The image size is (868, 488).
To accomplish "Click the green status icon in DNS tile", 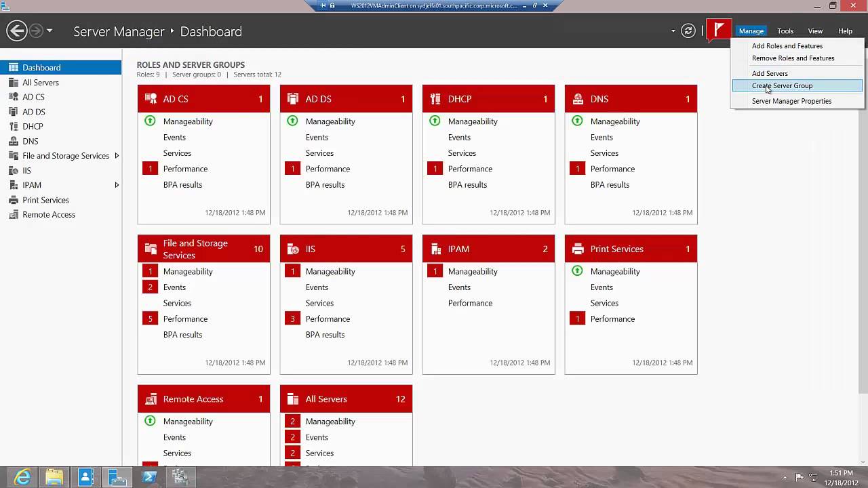I will point(577,121).
